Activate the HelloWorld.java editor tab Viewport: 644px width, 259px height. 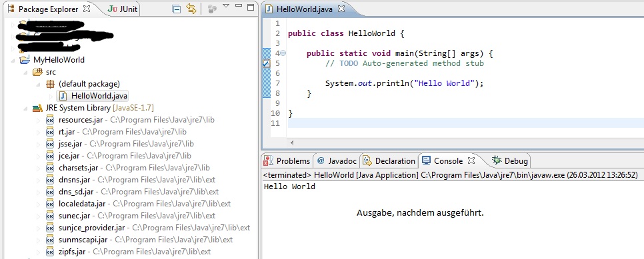305,9
